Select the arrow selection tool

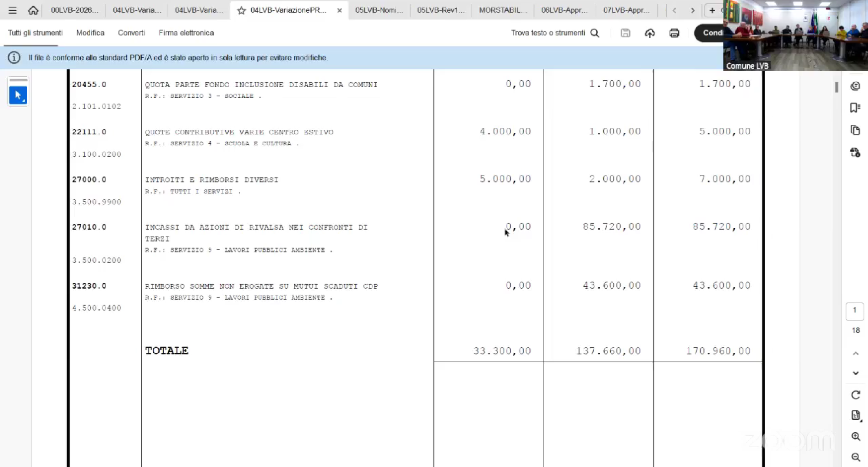pos(18,95)
